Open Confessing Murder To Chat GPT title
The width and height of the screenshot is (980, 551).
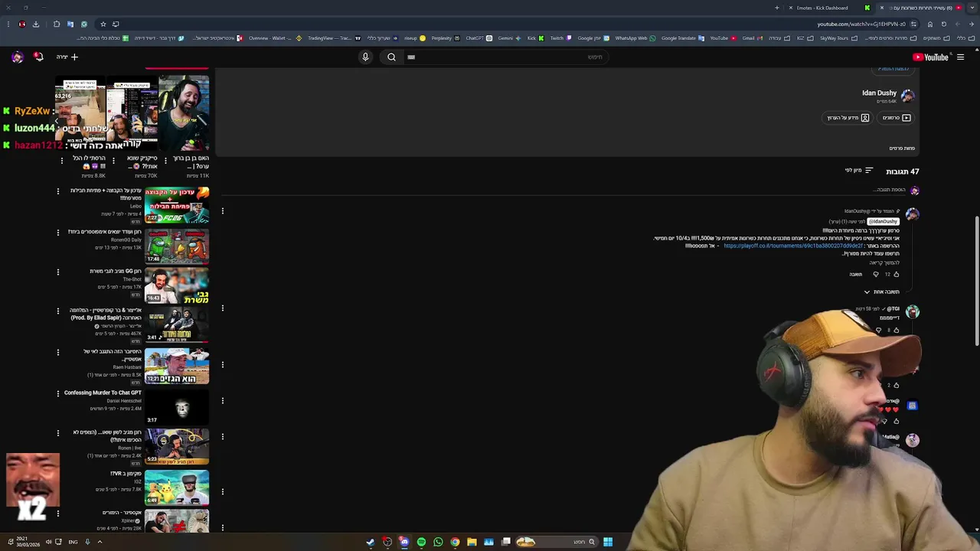coord(103,393)
